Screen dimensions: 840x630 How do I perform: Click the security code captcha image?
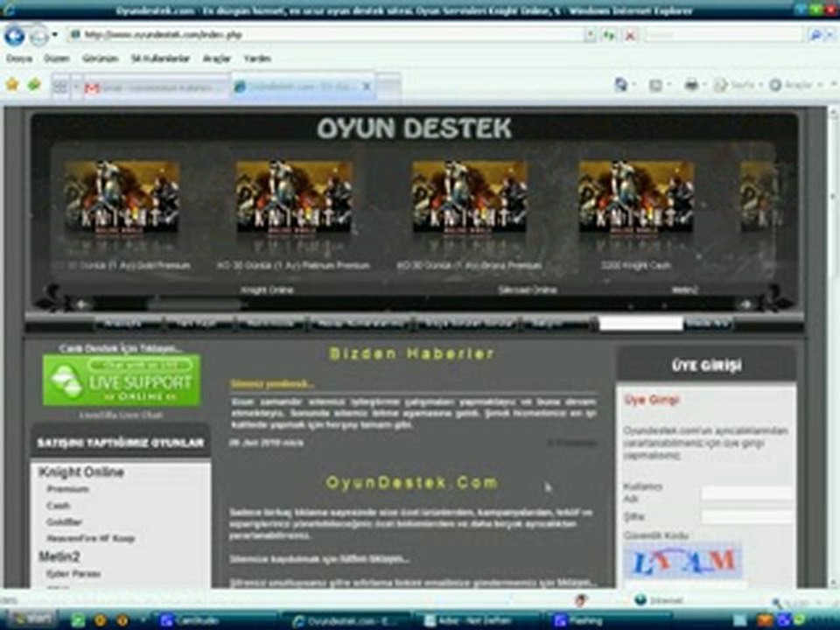[683, 561]
